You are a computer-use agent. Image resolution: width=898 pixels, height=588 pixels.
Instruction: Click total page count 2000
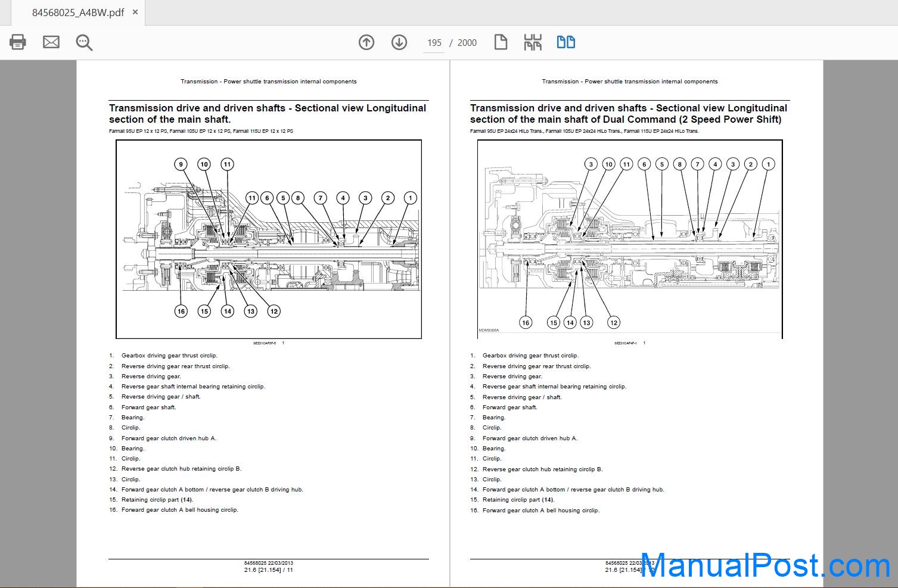(467, 43)
